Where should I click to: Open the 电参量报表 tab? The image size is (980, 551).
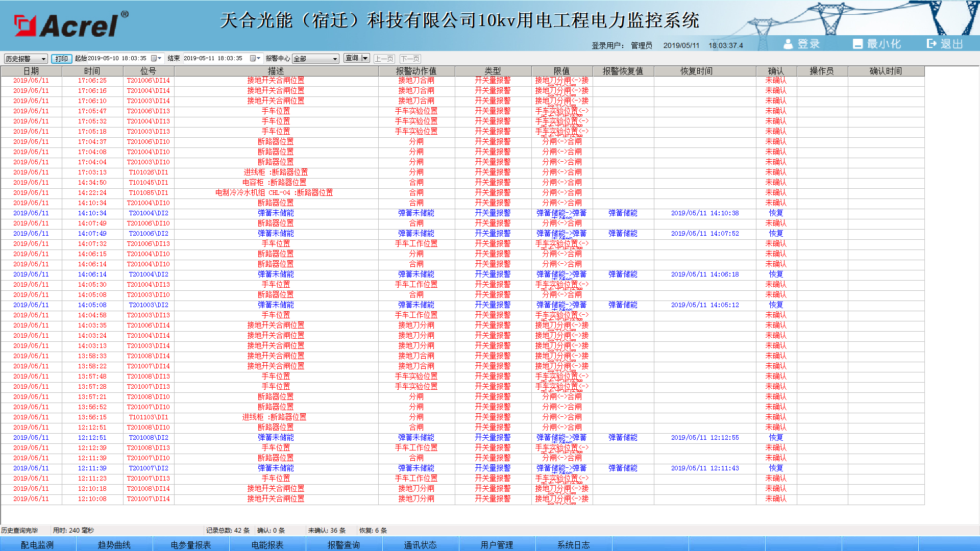click(x=191, y=544)
